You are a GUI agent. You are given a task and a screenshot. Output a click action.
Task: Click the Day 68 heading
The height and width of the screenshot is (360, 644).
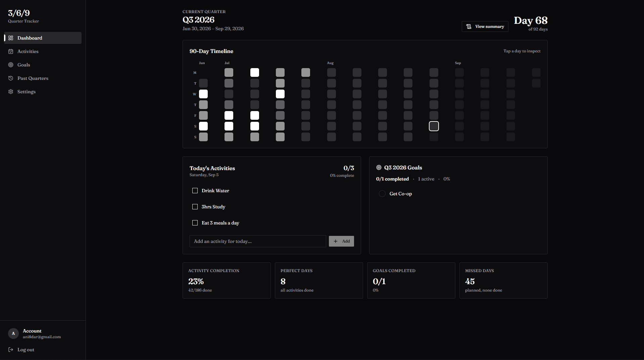point(531,20)
